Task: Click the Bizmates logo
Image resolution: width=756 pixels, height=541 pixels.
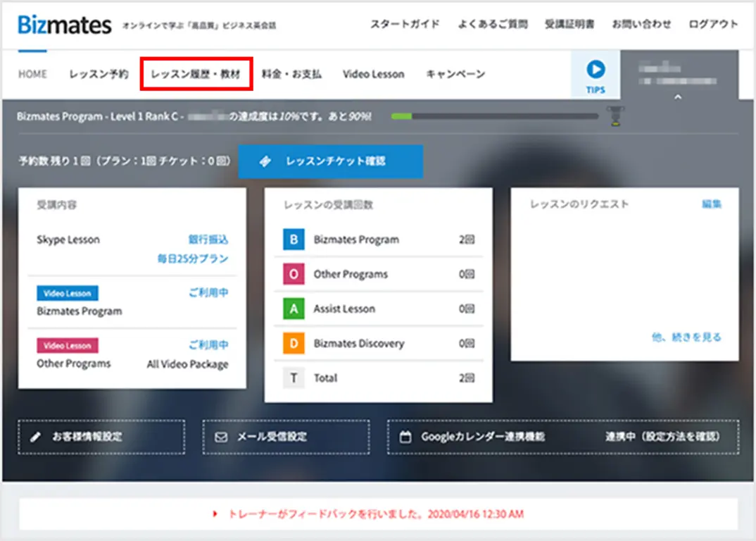Action: point(65,25)
